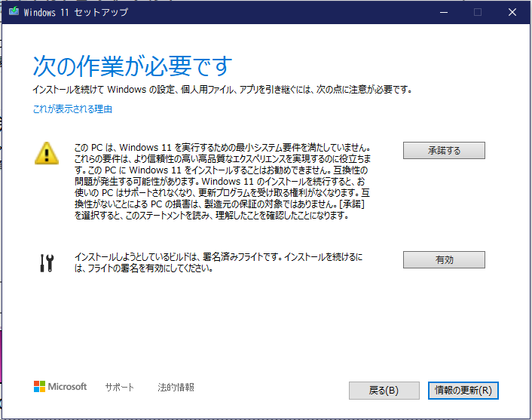Click the 次の作業が必要です heading
This screenshot has width=532, height=420.
(133, 66)
